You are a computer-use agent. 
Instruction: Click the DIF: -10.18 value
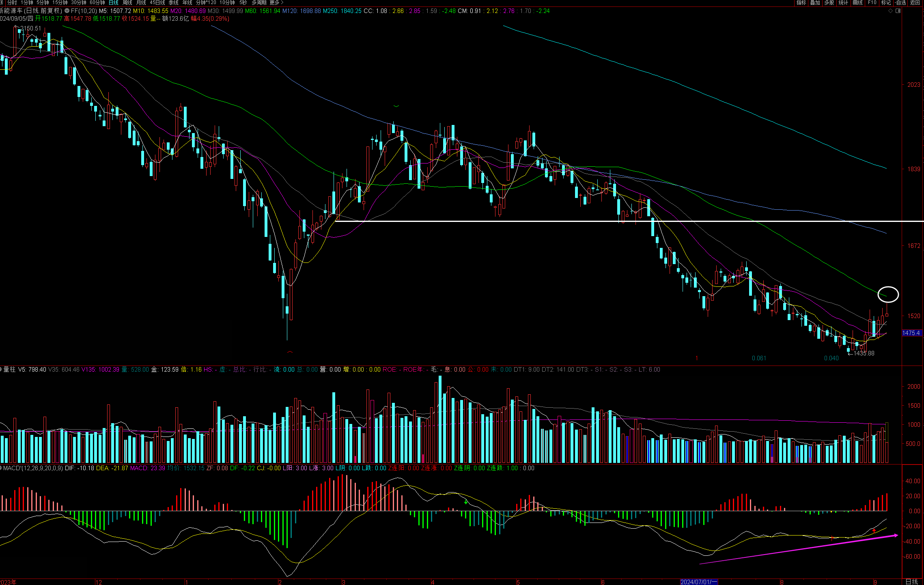[80, 468]
